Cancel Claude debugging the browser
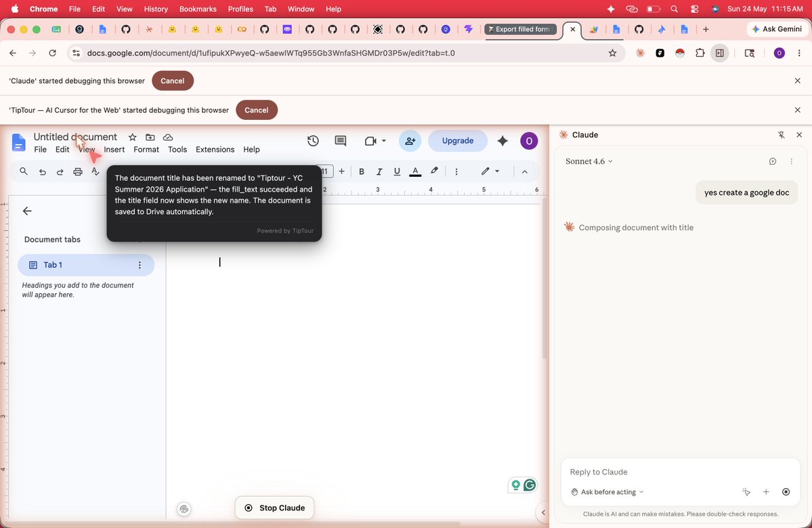 coord(173,81)
